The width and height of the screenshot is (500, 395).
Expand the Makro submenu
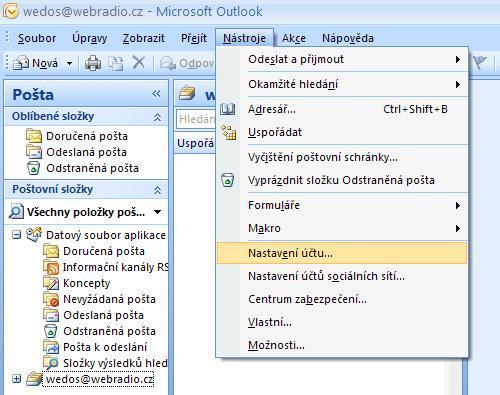pyautogui.click(x=342, y=228)
